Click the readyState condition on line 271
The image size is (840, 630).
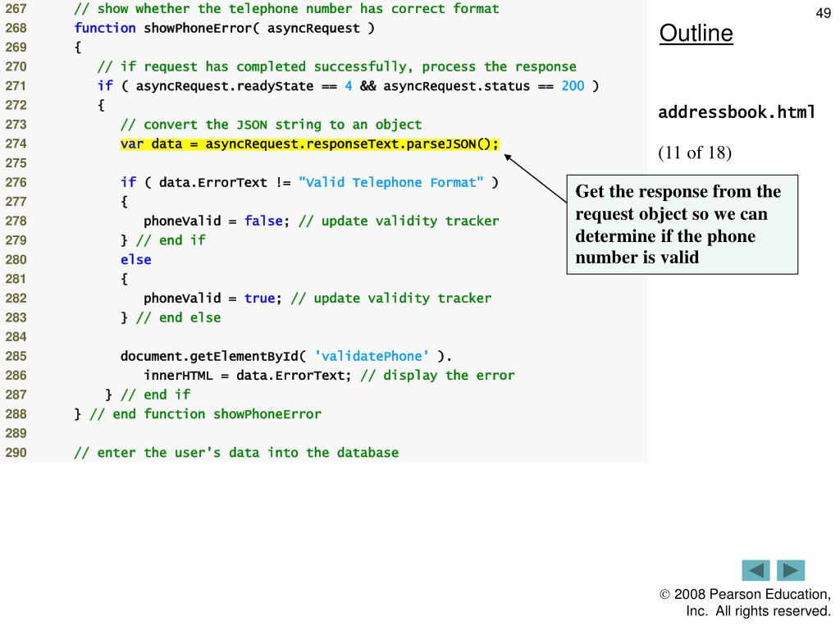pos(348,86)
